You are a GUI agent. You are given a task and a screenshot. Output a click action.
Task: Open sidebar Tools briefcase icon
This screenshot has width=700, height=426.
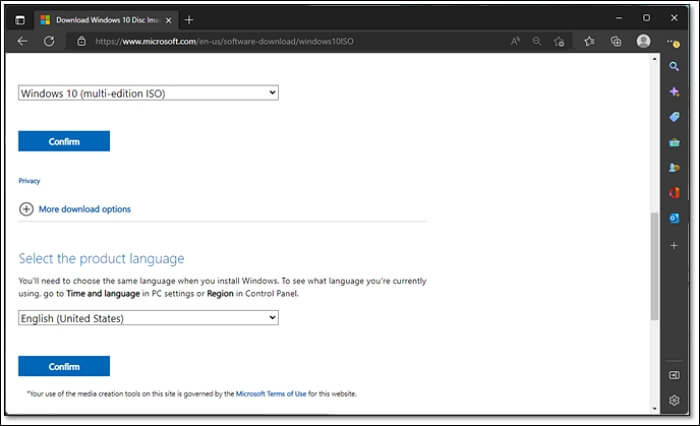click(674, 142)
